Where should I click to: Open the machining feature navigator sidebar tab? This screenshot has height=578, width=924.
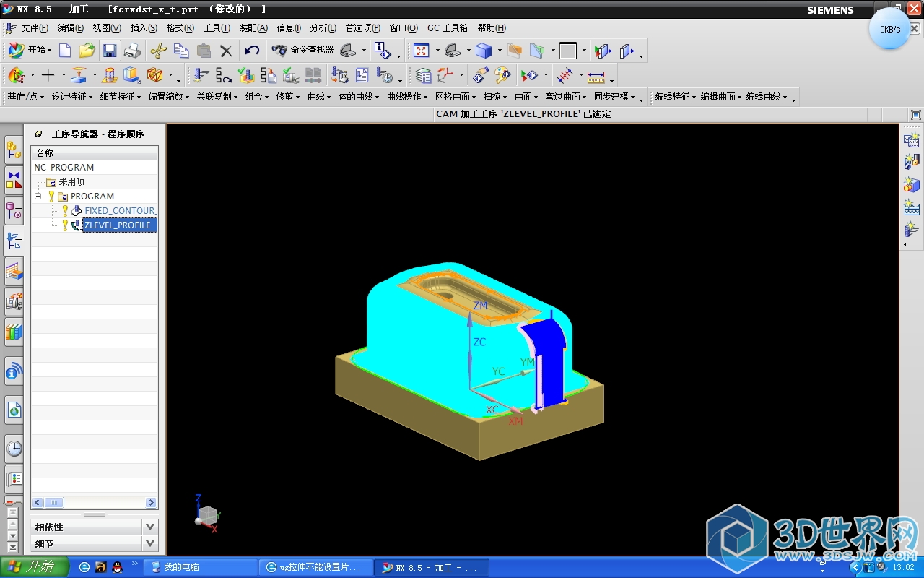14,272
